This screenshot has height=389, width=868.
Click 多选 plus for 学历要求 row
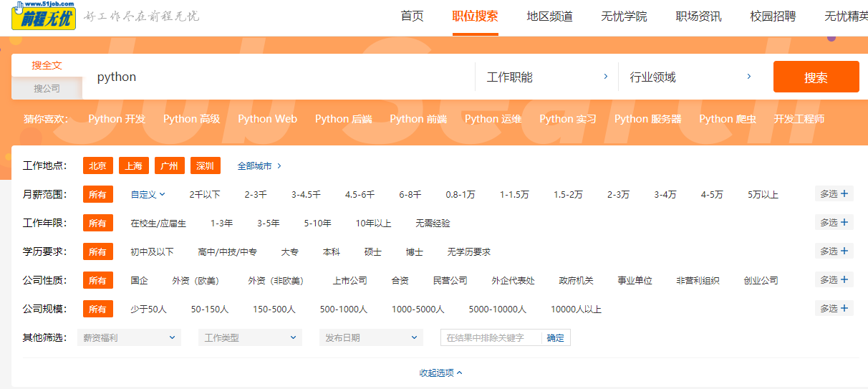[834, 251]
